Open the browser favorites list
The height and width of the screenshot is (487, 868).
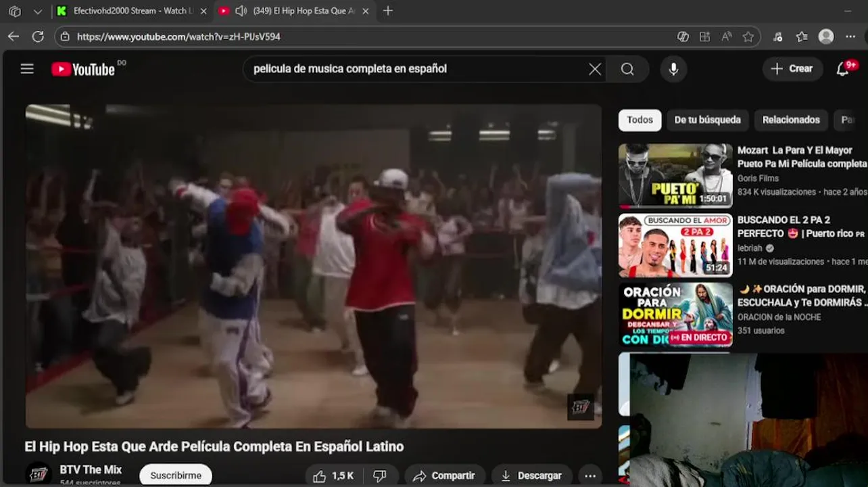click(802, 37)
